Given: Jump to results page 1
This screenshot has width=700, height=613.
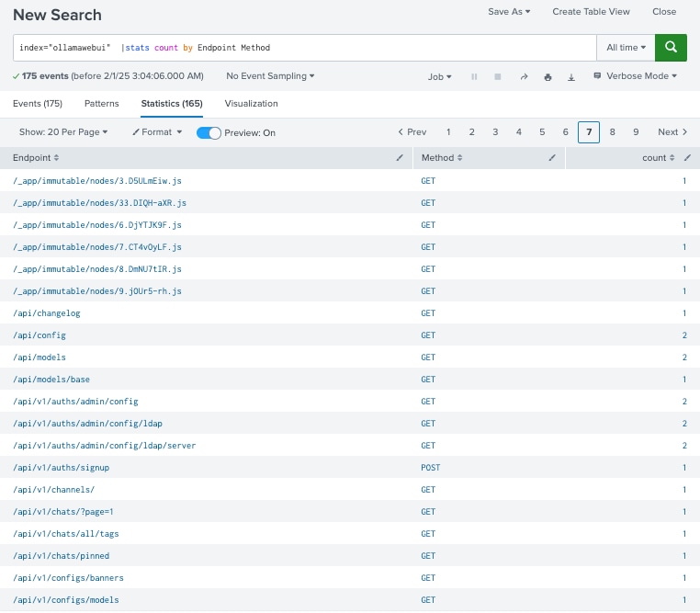Looking at the screenshot, I should click(448, 132).
